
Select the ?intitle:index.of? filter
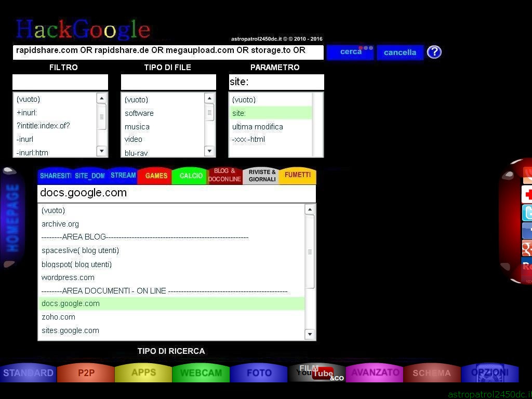click(56, 126)
